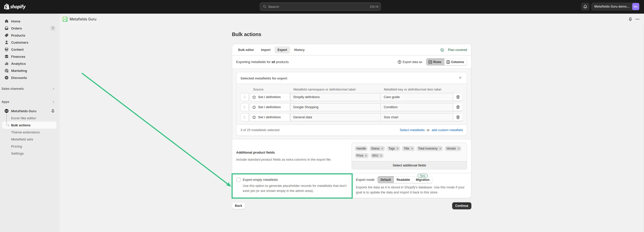The width and height of the screenshot is (644, 232).
Task: Grab drag handle of Shopify definitions row
Action: pyautogui.click(x=244, y=97)
